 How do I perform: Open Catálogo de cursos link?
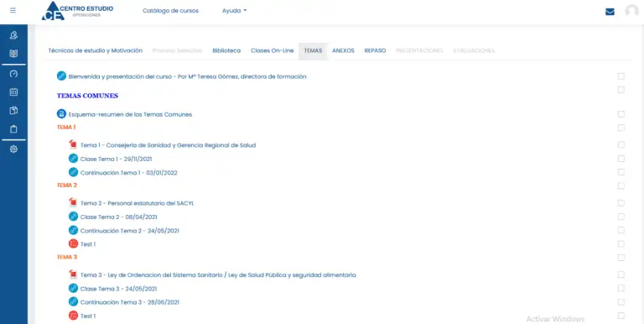click(x=170, y=11)
